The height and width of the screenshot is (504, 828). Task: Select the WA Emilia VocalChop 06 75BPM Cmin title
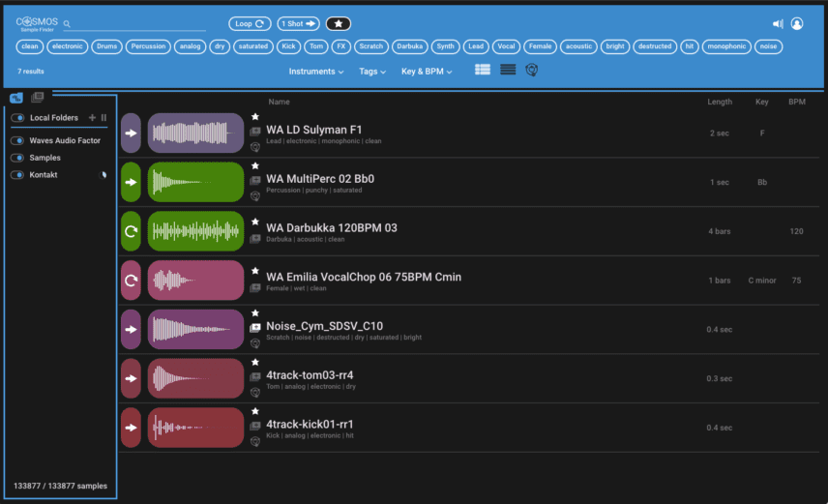[364, 277]
